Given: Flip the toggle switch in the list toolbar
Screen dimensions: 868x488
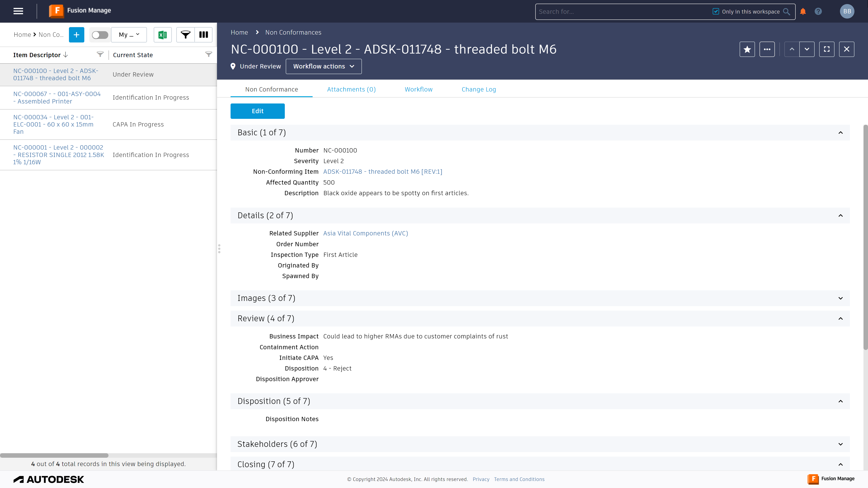Looking at the screenshot, I should click(99, 35).
